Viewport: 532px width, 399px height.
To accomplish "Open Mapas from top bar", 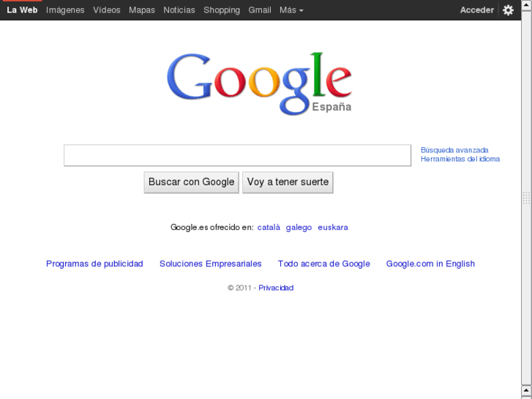I will coord(142,10).
